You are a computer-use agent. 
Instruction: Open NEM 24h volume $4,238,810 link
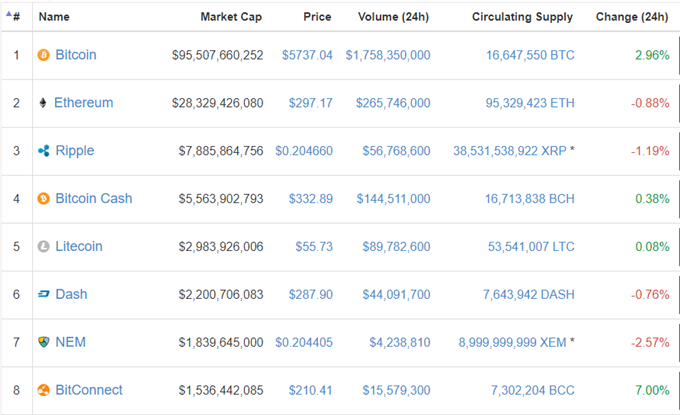pyautogui.click(x=399, y=343)
